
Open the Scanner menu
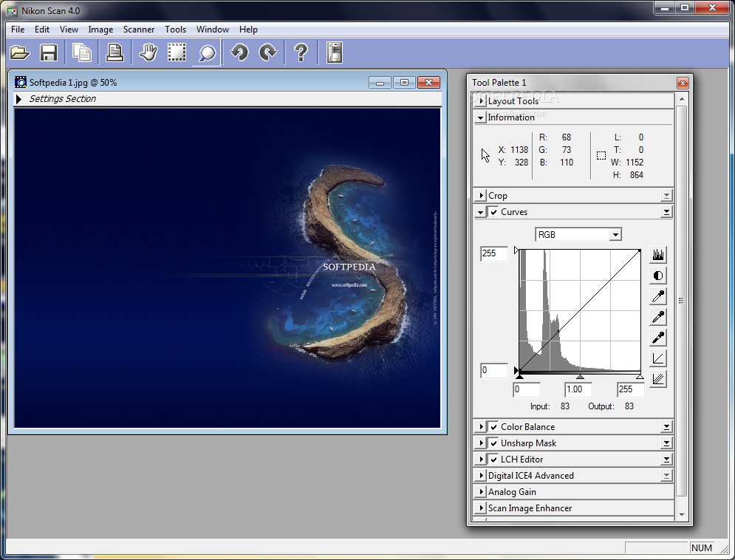139,30
